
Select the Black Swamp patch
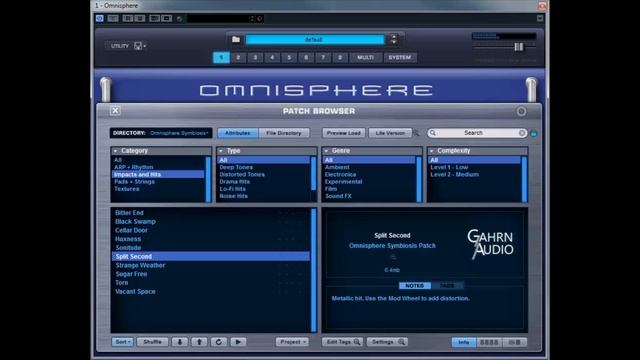pyautogui.click(x=135, y=222)
